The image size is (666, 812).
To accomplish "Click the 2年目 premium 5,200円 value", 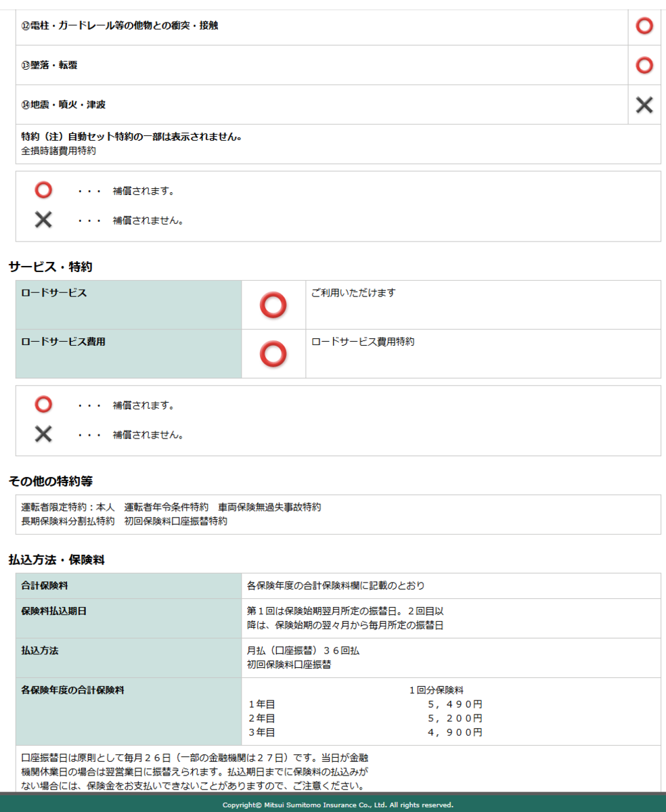I will click(x=455, y=718).
